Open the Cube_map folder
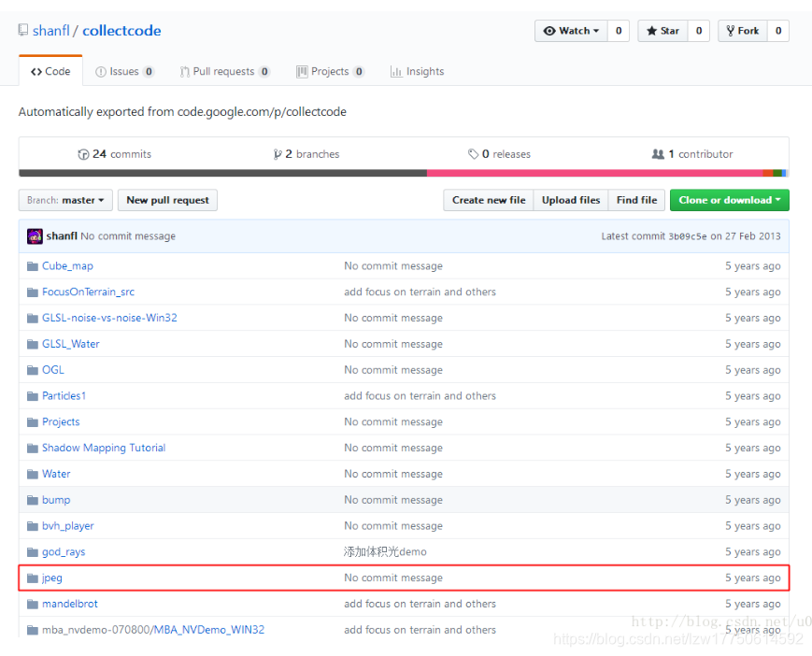This screenshot has height=656, width=812. pos(68,266)
